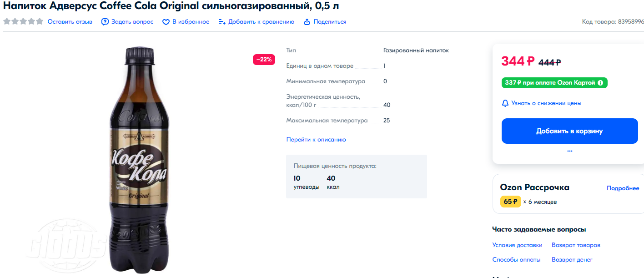The image size is (644, 278).
Task: Open 'Возврат товаров' FAQ link
Action: pyautogui.click(x=576, y=245)
